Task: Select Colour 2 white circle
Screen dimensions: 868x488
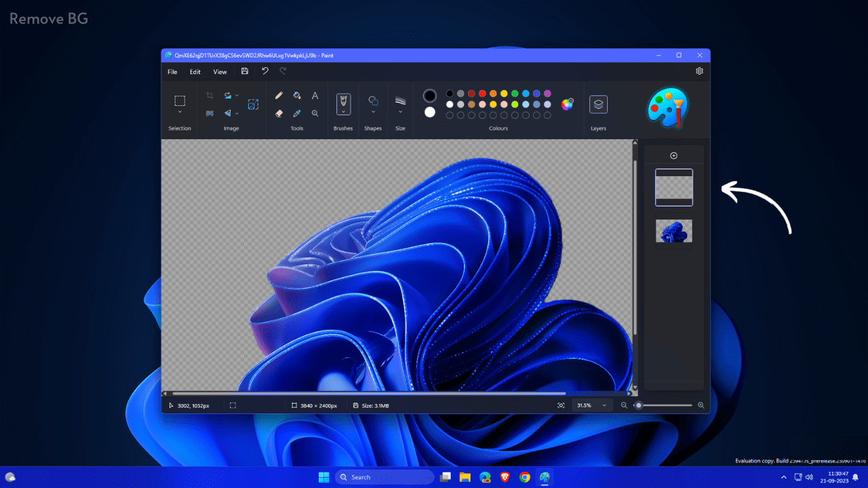Action: [430, 113]
